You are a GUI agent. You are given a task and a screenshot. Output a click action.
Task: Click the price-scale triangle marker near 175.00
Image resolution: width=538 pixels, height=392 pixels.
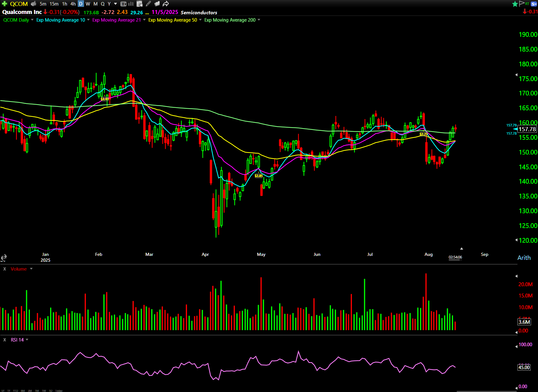click(x=517, y=75)
